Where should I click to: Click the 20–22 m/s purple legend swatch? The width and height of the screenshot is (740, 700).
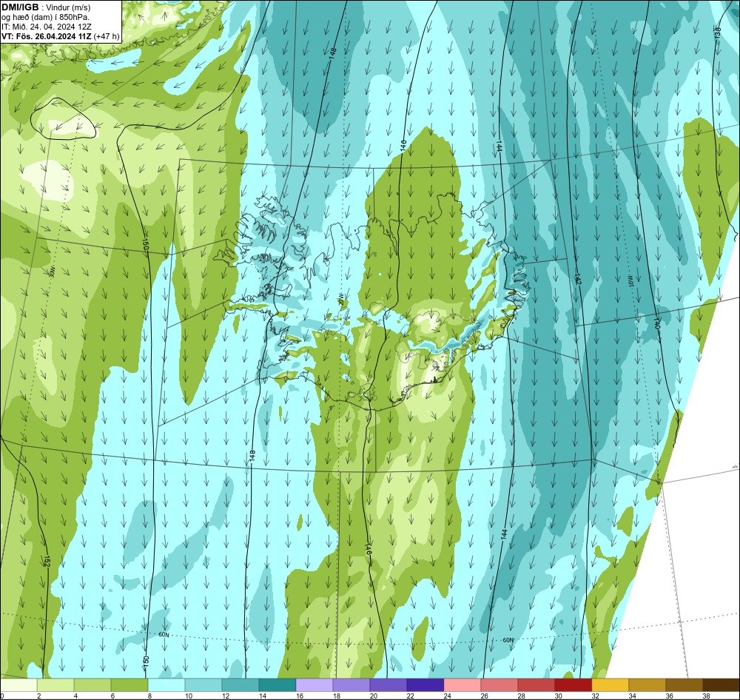(x=388, y=684)
